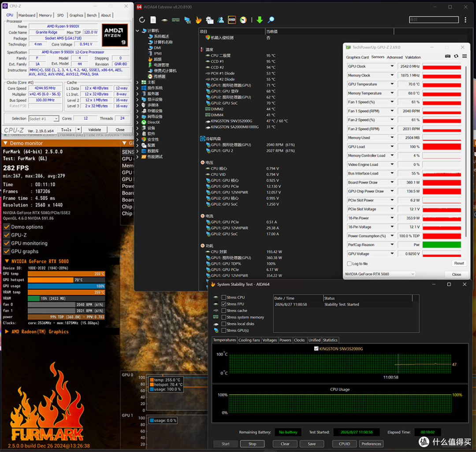The width and height of the screenshot is (476, 452).
Task: Click the CPU chip icon in AIDA64 toolbar
Action: click(x=164, y=20)
